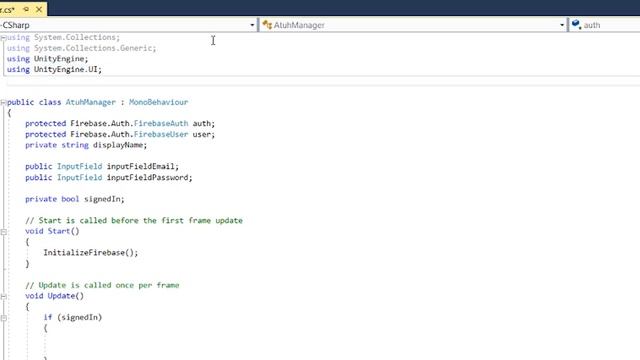Click on 'using UnityEngine;' line
The height and width of the screenshot is (360, 640).
(x=47, y=59)
